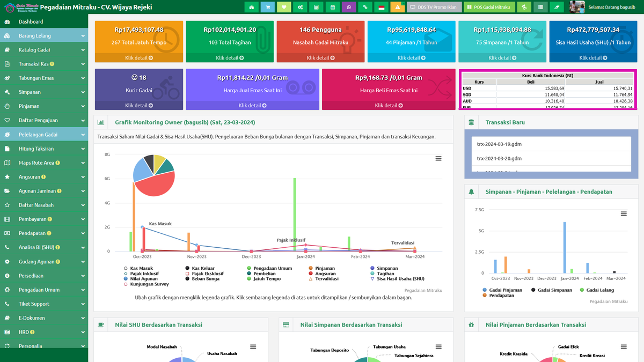Screen dimensions: 644x362
Task: Open Pendapatan sidebar menu item
Action: (44, 233)
